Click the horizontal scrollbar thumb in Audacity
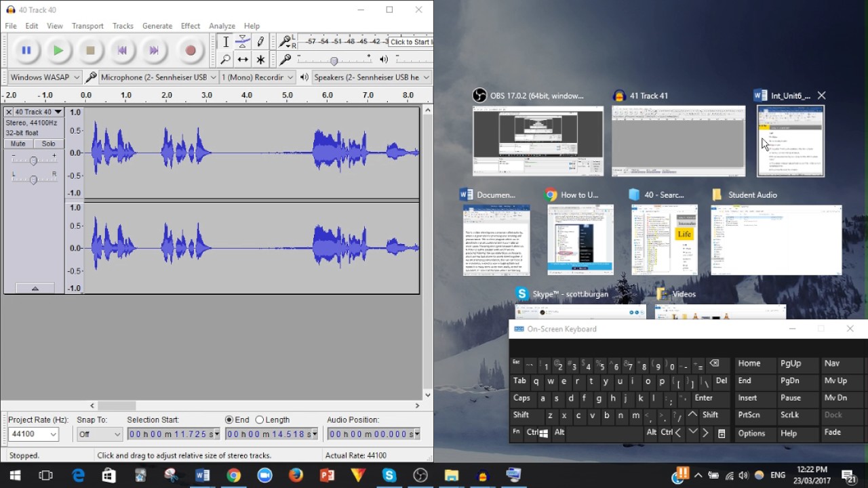The height and width of the screenshot is (488, 868). point(116,405)
